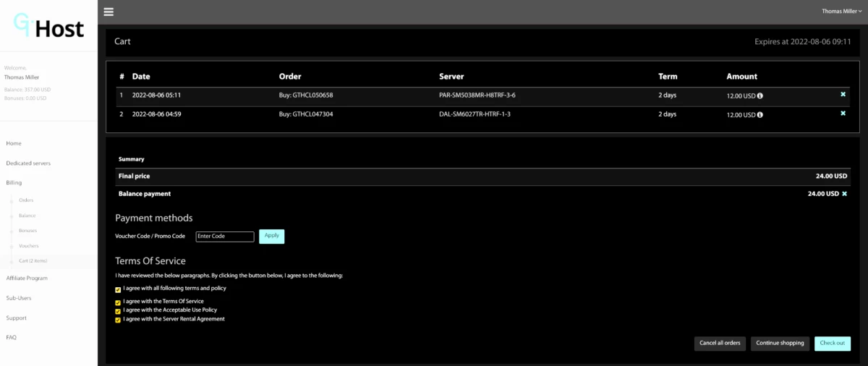
Task: Remove order GTHCL047304 from cart
Action: 843,114
